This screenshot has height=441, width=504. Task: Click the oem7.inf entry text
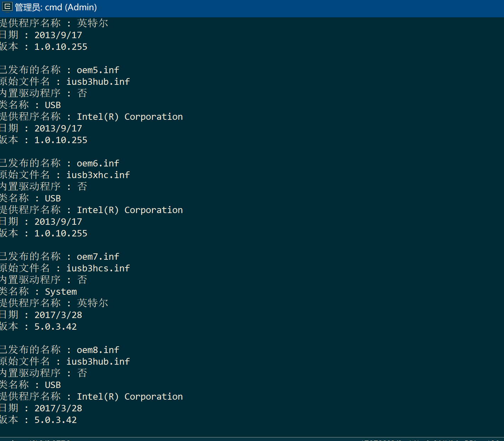98,256
